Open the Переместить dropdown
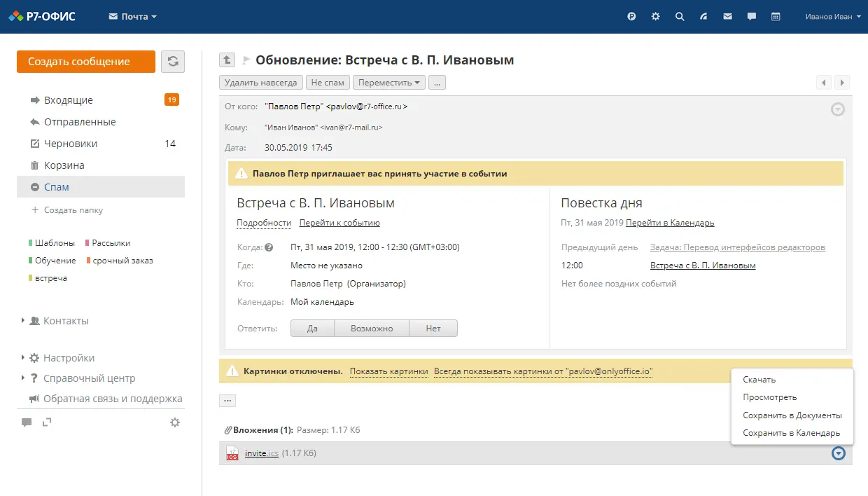 point(389,83)
